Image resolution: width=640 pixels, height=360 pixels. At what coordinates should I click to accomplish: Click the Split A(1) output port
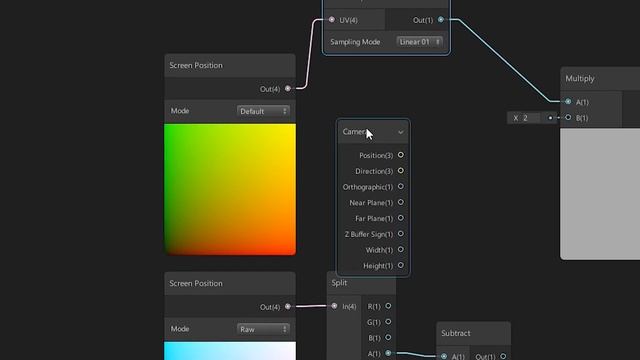[x=388, y=353]
